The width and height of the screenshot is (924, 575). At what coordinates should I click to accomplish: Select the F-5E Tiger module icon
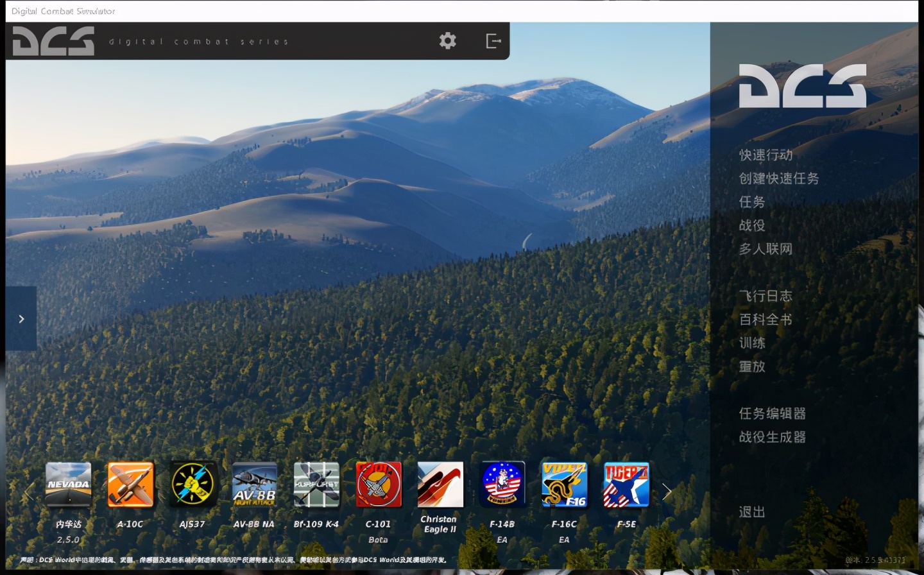pyautogui.click(x=626, y=485)
